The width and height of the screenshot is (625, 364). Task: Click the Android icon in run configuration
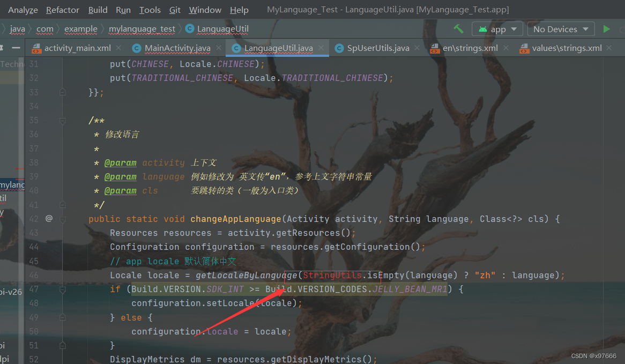pyautogui.click(x=483, y=29)
